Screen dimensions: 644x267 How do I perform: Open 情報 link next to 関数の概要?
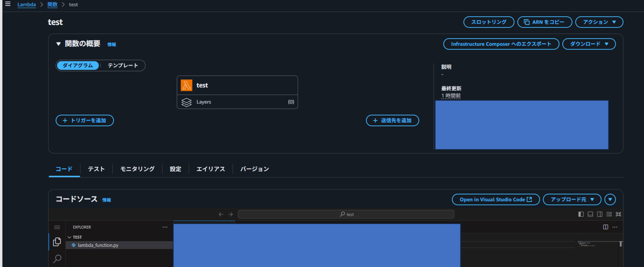click(x=112, y=44)
